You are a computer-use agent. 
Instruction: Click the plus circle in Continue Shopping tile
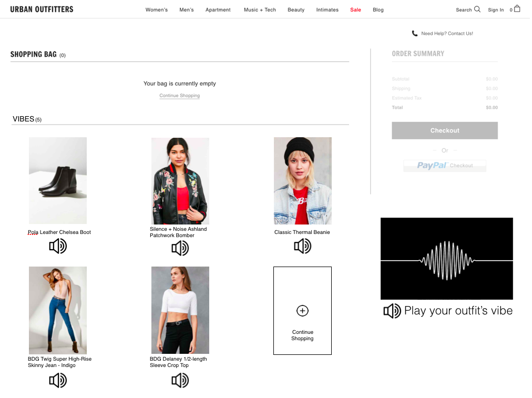point(302,311)
